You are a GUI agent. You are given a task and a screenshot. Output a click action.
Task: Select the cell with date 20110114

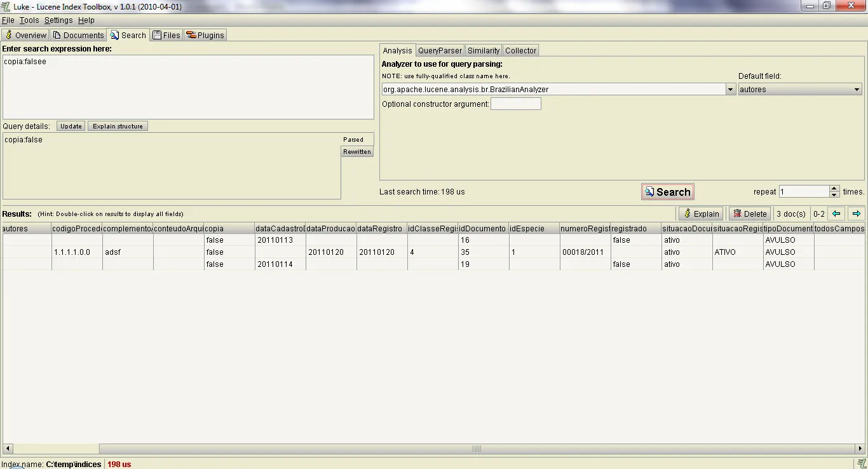(280, 264)
